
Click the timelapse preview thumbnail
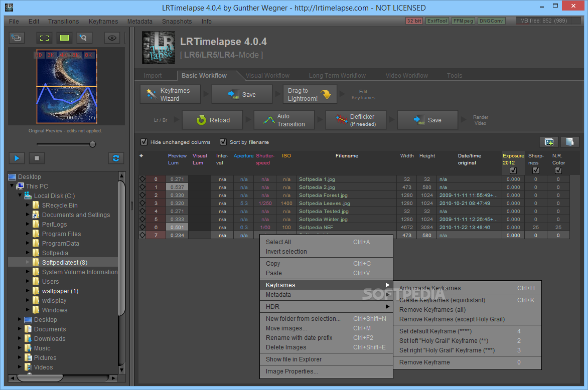[67, 87]
